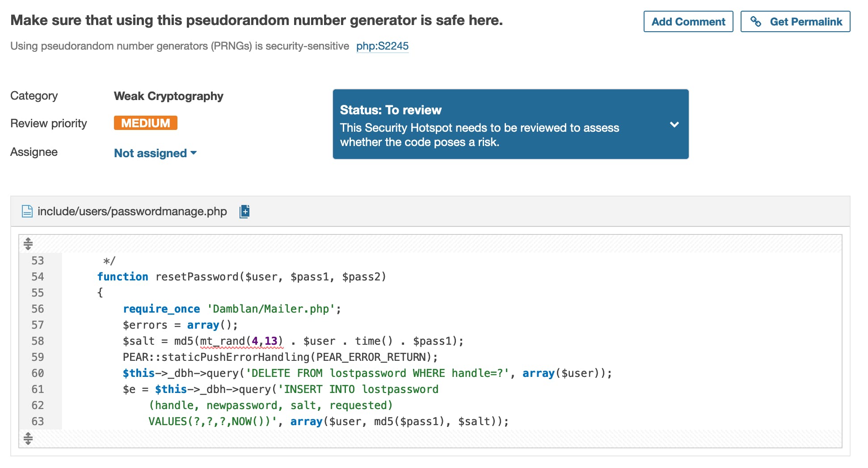
Task: Click the expand-code handle above line 53
Action: [x=29, y=244]
